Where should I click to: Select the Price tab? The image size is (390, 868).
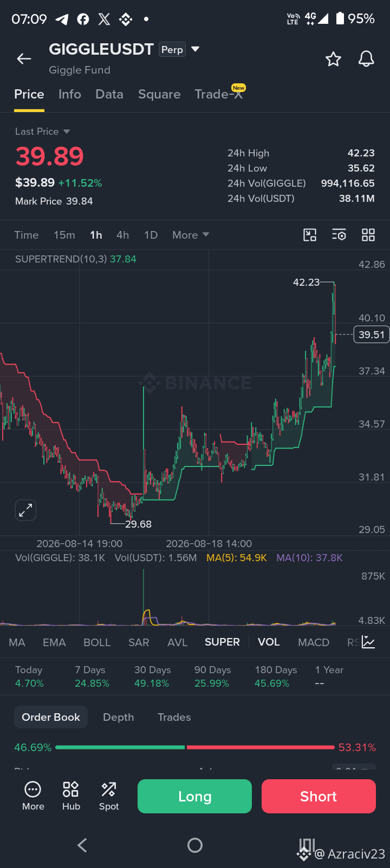click(29, 94)
